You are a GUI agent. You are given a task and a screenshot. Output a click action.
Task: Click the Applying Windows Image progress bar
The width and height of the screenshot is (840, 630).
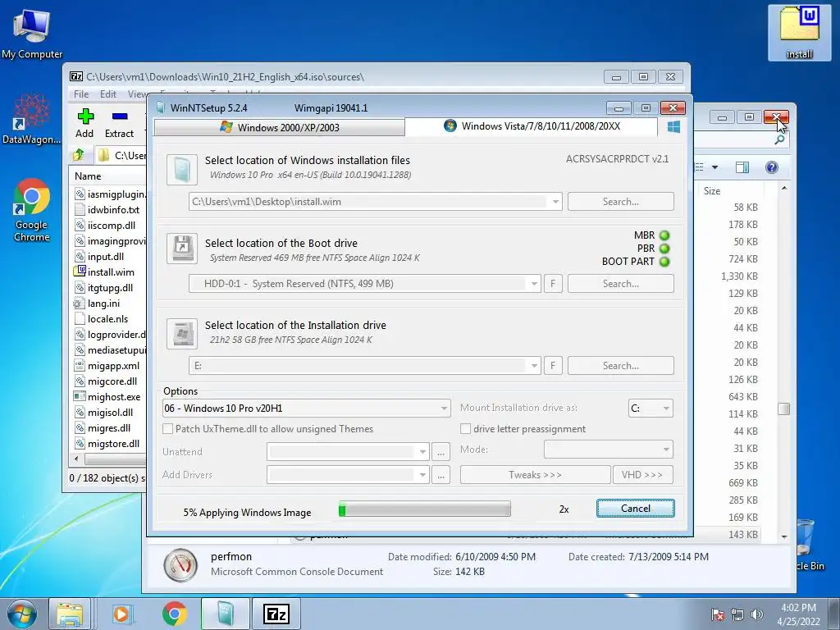coord(424,509)
